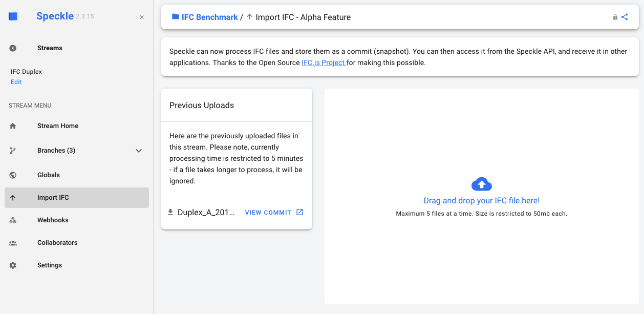This screenshot has height=314, width=644.
Task: Open Webhooks using its icon
Action: click(x=12, y=220)
